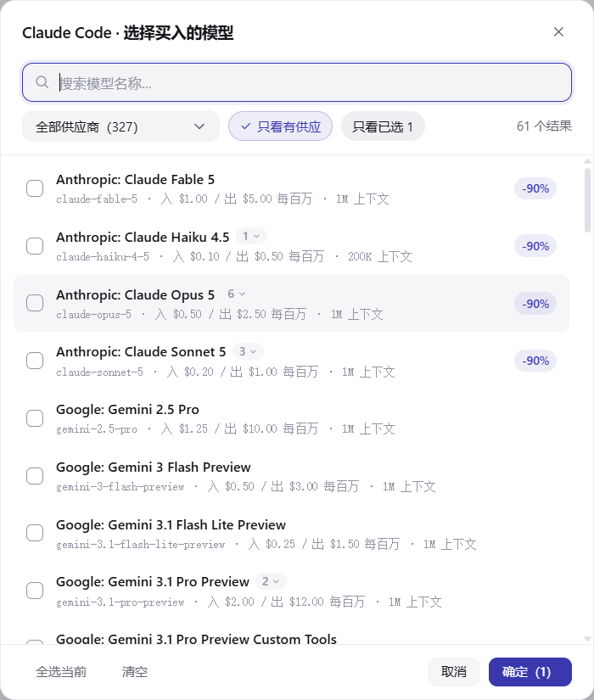Click Gemini 3.1 Pro Preview Custom Tools title
Image resolution: width=594 pixels, height=700 pixels.
click(196, 639)
